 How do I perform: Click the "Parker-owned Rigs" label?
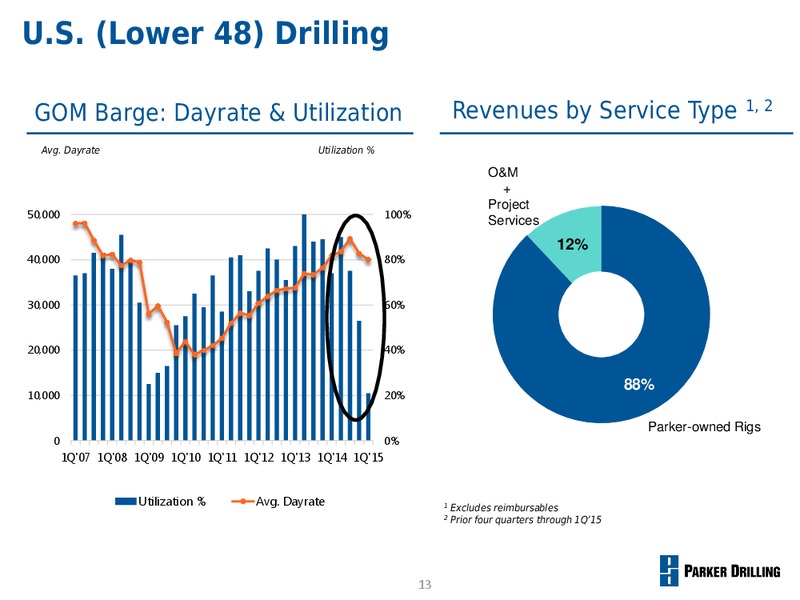(704, 427)
